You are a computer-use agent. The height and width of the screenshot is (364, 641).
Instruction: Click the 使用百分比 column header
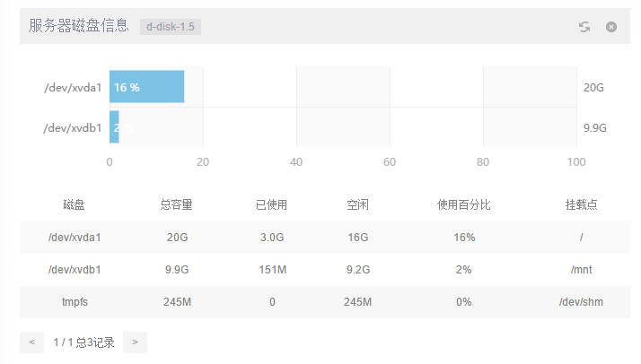coord(463,204)
